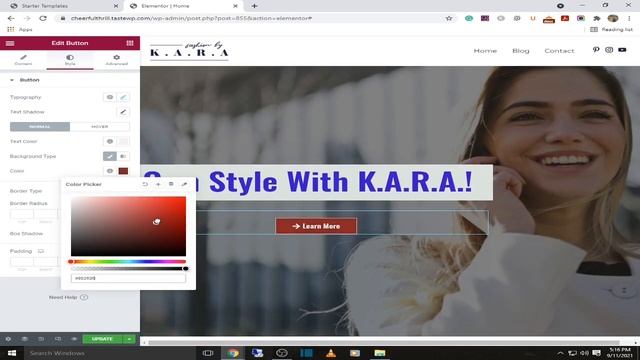Image resolution: width=640 pixels, height=360 pixels.
Task: Toggle the Padding responsive device icon
Action: click(41, 251)
